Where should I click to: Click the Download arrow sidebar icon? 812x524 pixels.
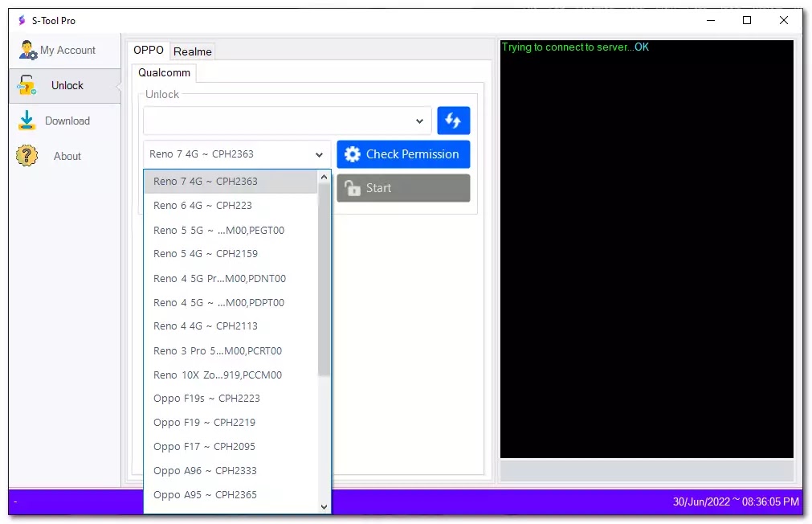click(x=27, y=121)
